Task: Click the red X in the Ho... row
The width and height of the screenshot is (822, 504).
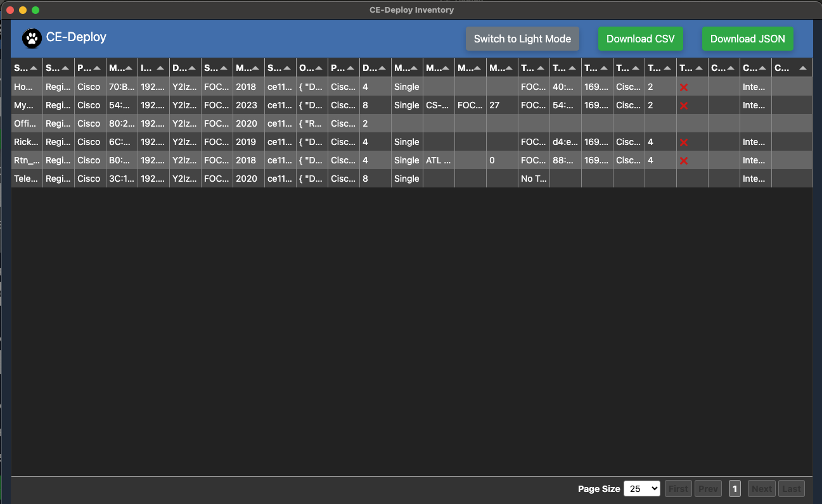Action: pyautogui.click(x=684, y=87)
